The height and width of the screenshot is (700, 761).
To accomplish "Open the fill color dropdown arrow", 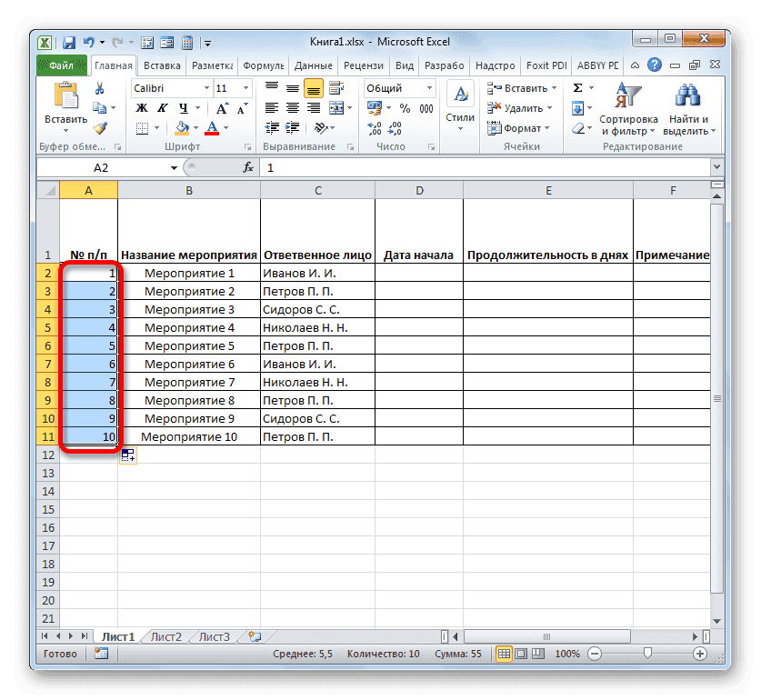I will (x=195, y=126).
